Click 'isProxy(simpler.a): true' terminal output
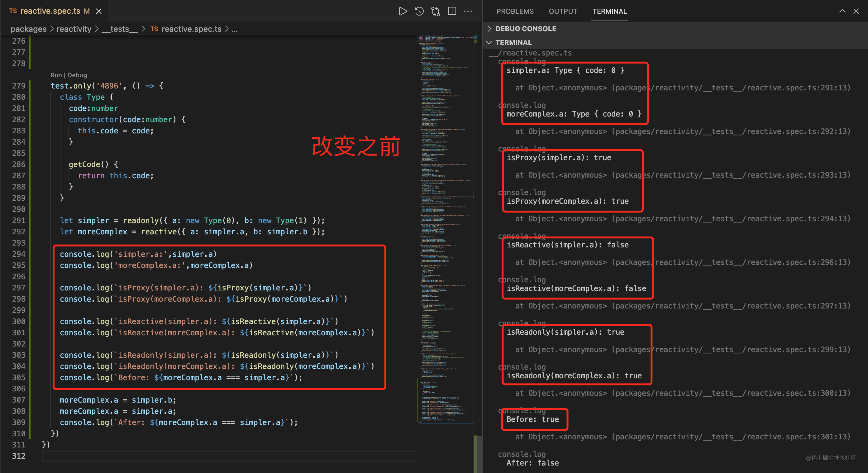This screenshot has width=868, height=473. coord(559,157)
